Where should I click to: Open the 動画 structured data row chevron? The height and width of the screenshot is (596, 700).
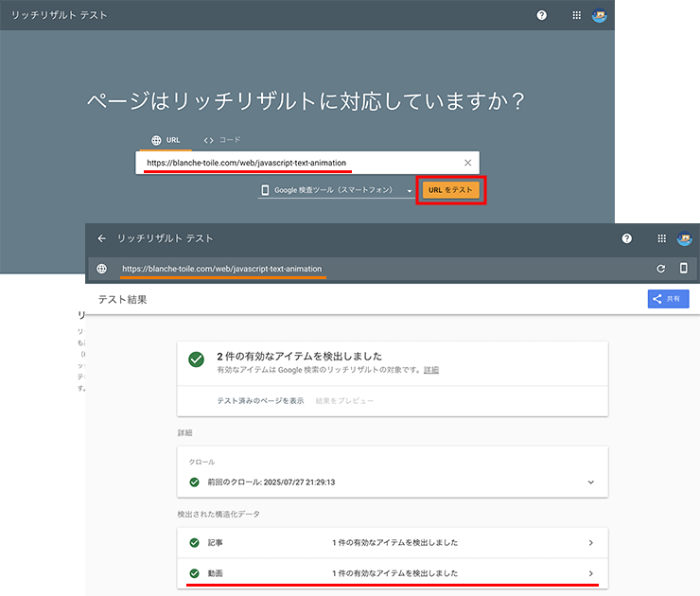pyautogui.click(x=590, y=573)
